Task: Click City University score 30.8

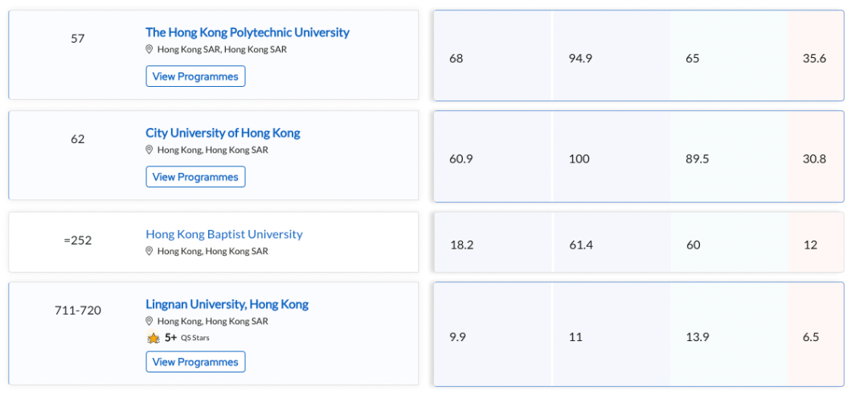Action: (x=814, y=159)
